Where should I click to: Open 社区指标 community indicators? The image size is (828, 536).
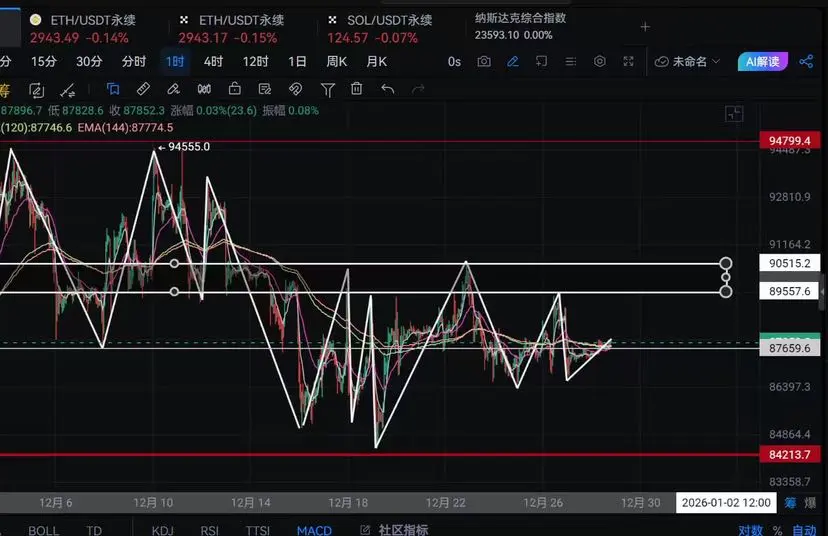pyautogui.click(x=395, y=530)
